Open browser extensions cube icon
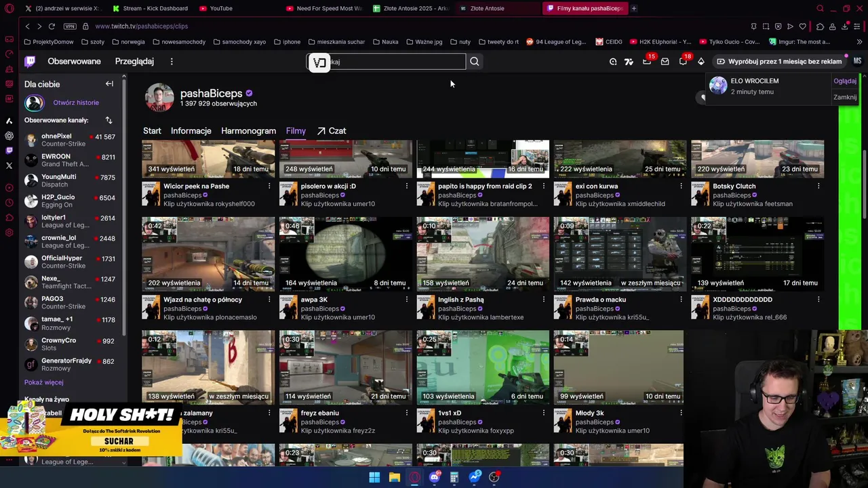Screen dimensions: 868x488 pyautogui.click(x=820, y=26)
